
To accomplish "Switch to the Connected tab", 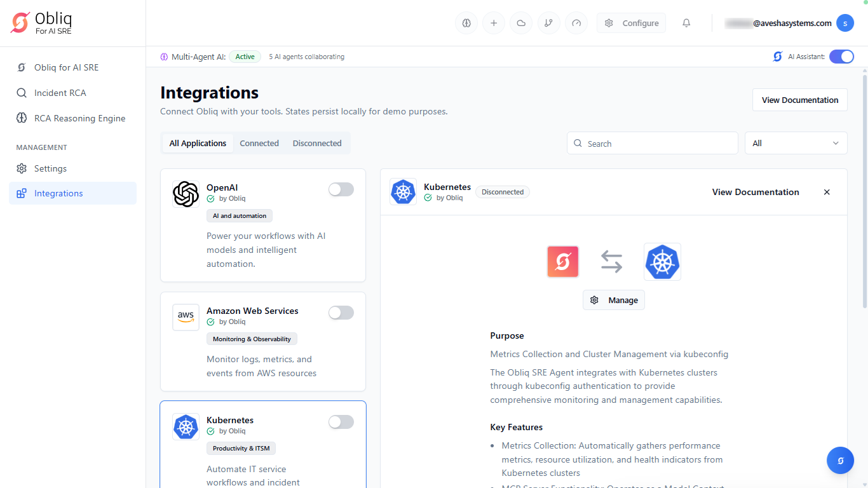I will (259, 143).
